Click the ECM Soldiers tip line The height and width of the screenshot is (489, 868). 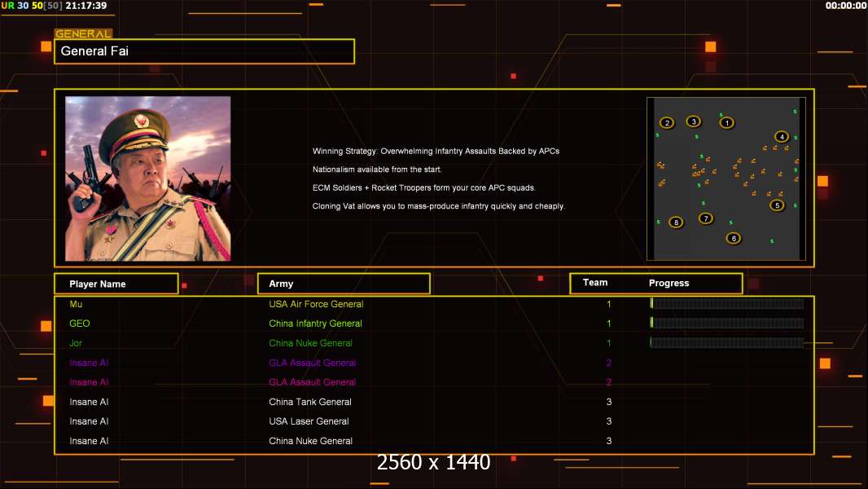point(424,187)
